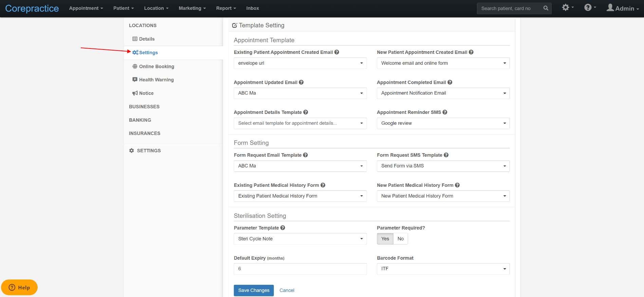The image size is (644, 297).
Task: Open the Appointment menu
Action: (x=86, y=8)
